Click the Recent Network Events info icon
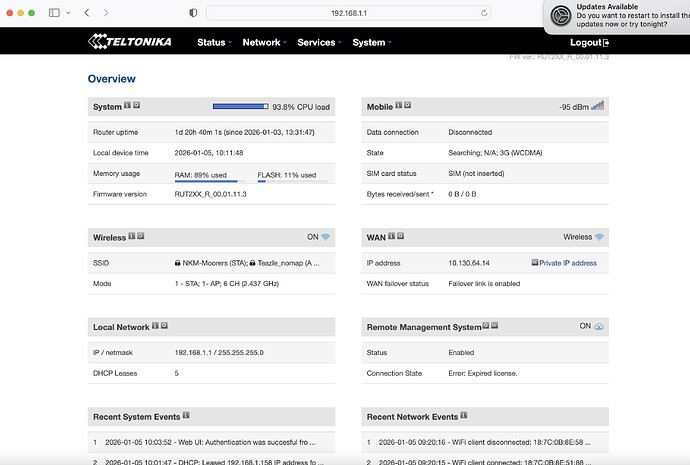The height and width of the screenshot is (465, 690). (x=463, y=416)
